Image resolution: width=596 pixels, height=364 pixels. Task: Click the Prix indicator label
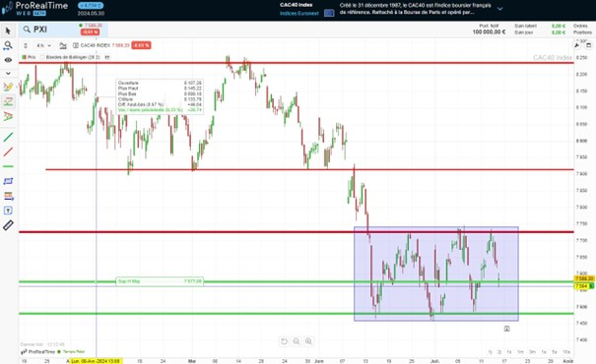32,57
